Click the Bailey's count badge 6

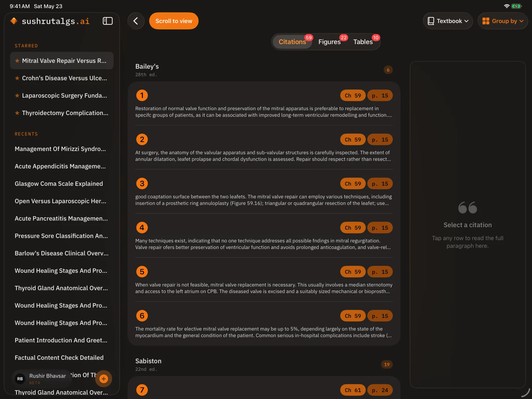388,70
